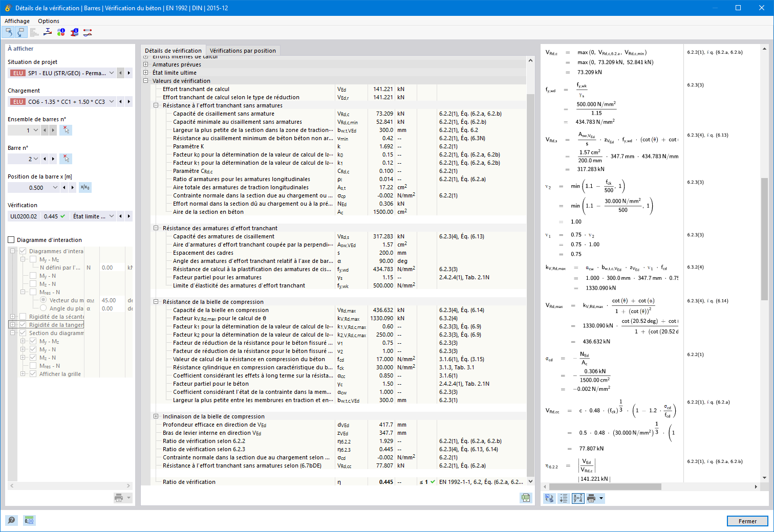Enable the Diagramme d'interaction checkbox

(x=11, y=240)
